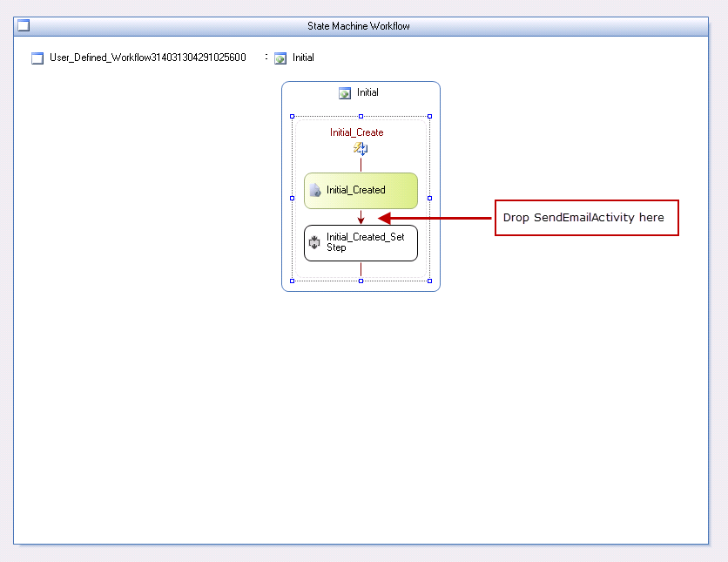Viewport: 728px width, 562px height.
Task: Click the State Machine Workflow title bar
Action: tap(361, 26)
